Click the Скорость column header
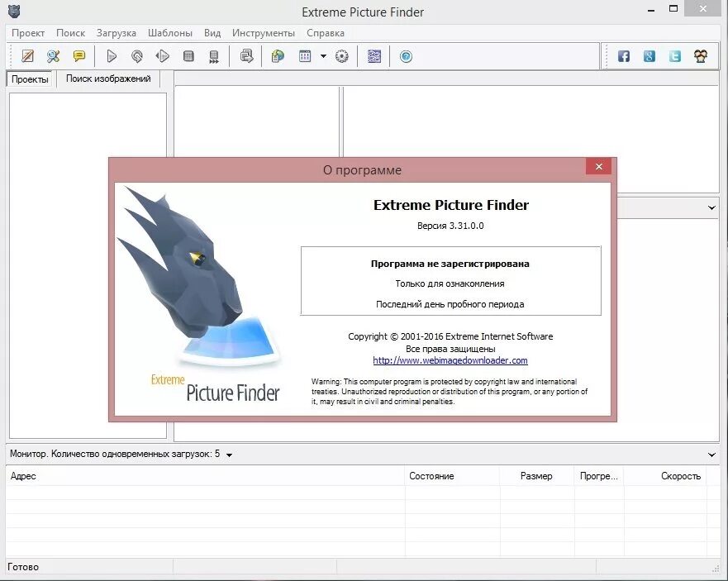The image size is (728, 581). point(665,476)
